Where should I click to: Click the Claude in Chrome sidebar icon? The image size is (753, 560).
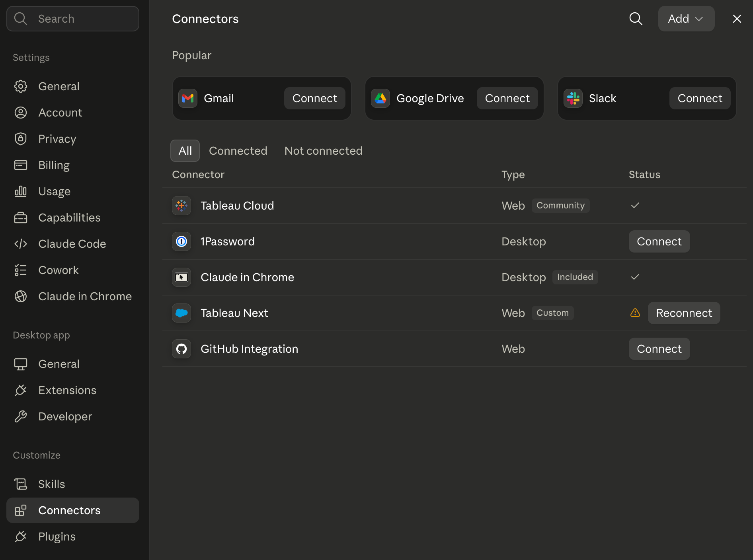[x=21, y=296]
